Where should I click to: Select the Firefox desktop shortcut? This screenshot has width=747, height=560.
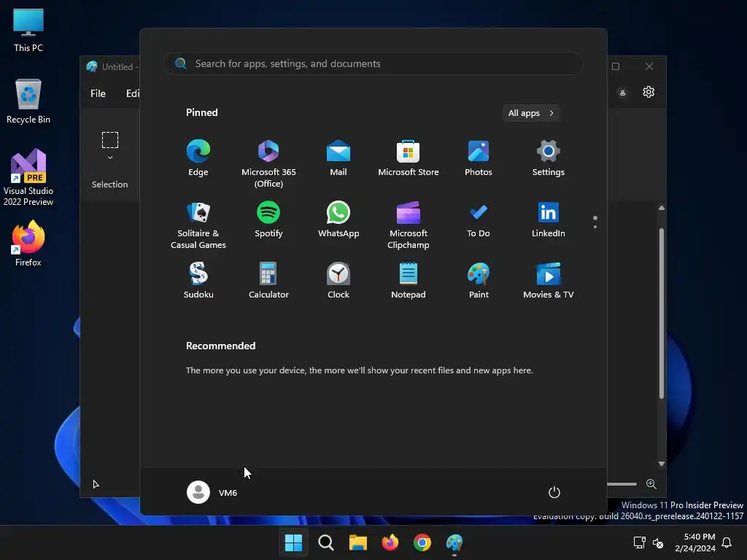[28, 244]
